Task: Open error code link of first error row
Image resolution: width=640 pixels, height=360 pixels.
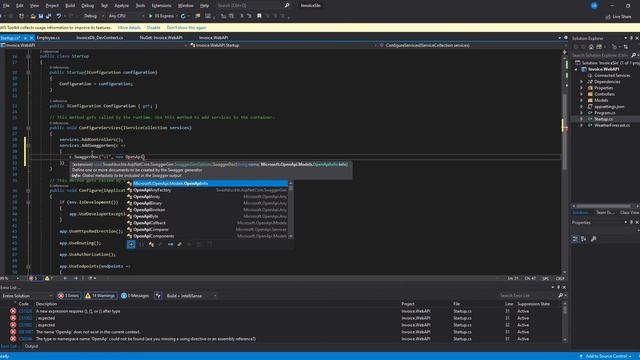Action: [25, 311]
